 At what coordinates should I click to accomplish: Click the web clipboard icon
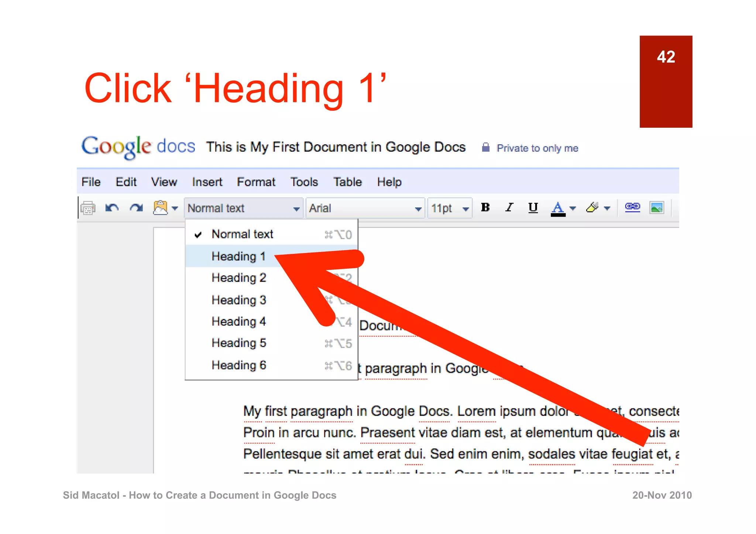[160, 208]
